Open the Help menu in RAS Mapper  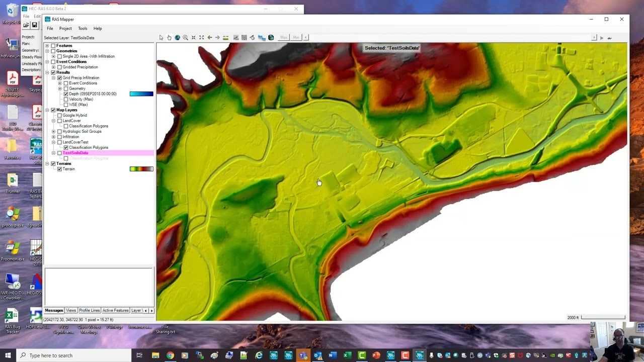[x=98, y=29]
